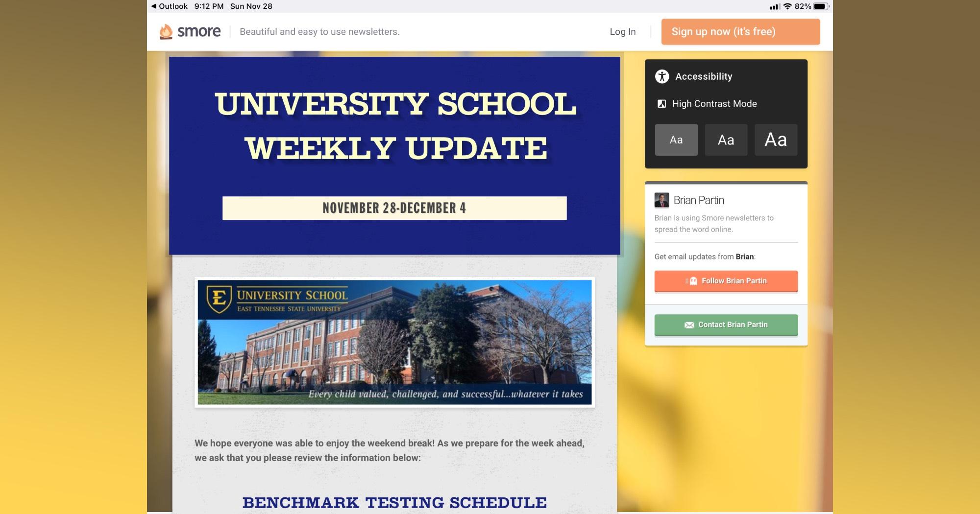
Task: Click the Smore flame logo icon
Action: click(166, 32)
